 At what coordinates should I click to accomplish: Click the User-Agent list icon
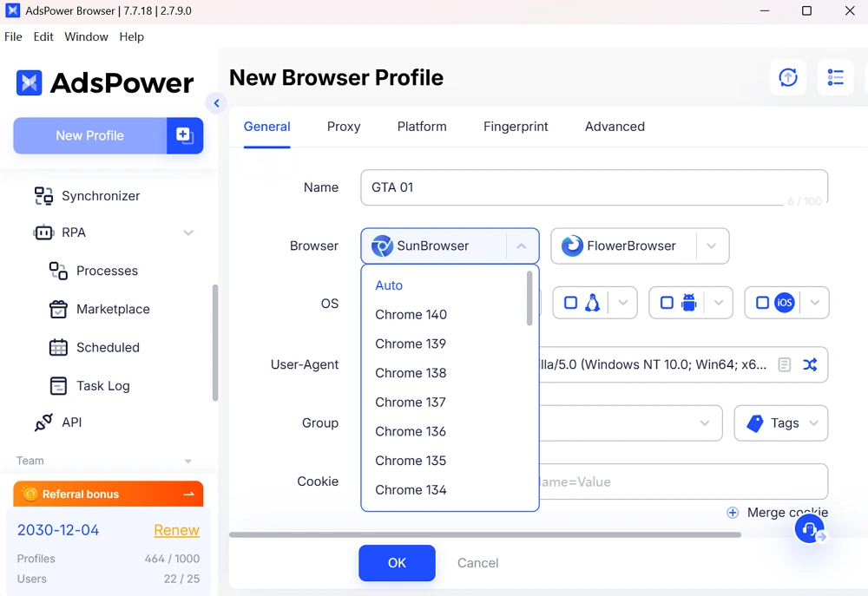[785, 364]
